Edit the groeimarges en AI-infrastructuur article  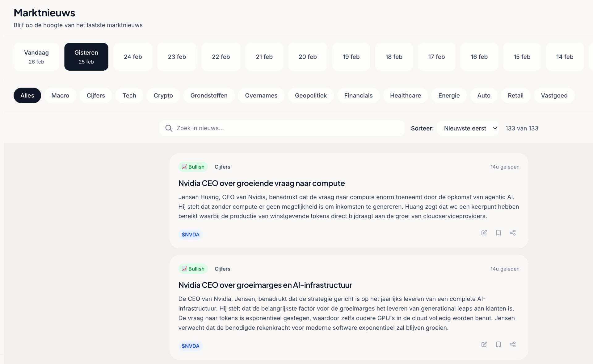[x=484, y=345]
